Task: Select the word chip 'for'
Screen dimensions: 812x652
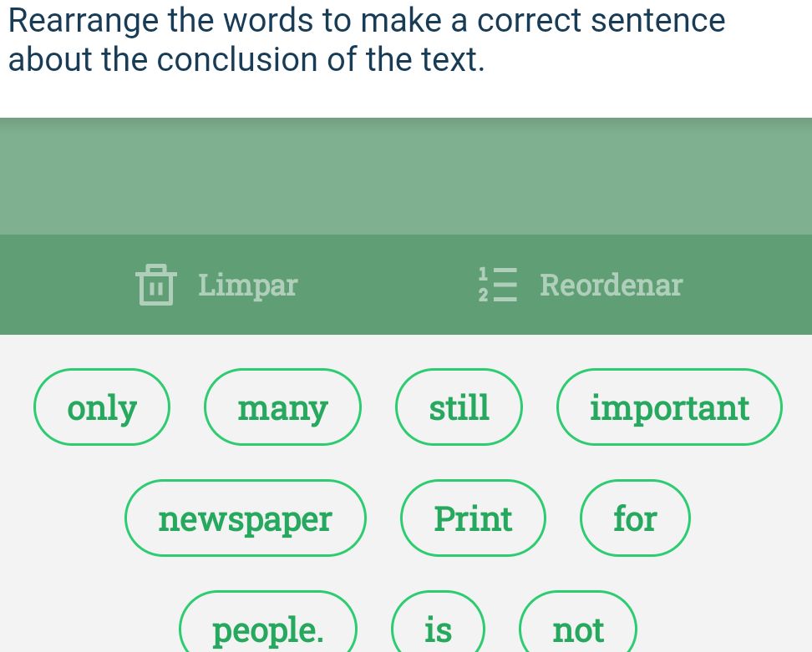Action: tap(635, 518)
